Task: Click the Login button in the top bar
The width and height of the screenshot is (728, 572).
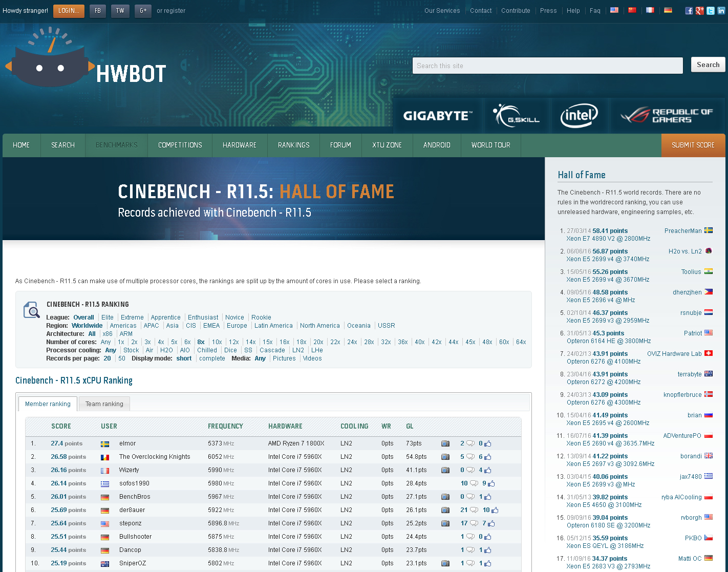Action: pyautogui.click(x=69, y=11)
